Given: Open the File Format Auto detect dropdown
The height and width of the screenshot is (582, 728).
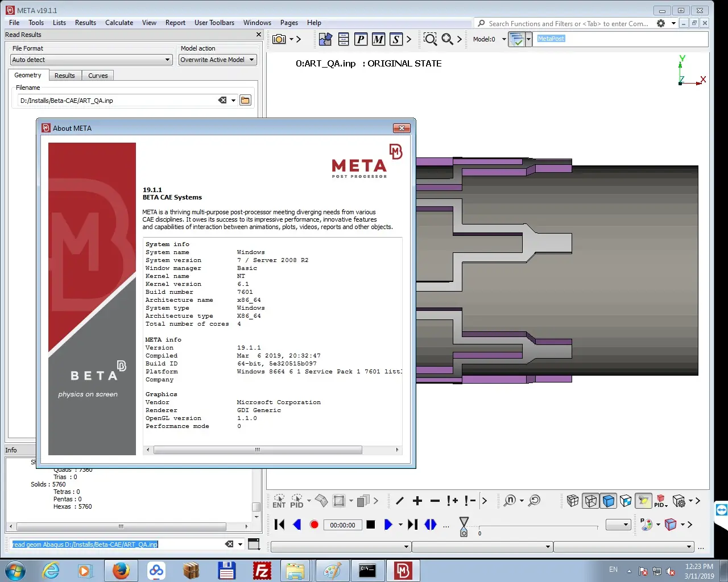Looking at the screenshot, I should [92, 60].
